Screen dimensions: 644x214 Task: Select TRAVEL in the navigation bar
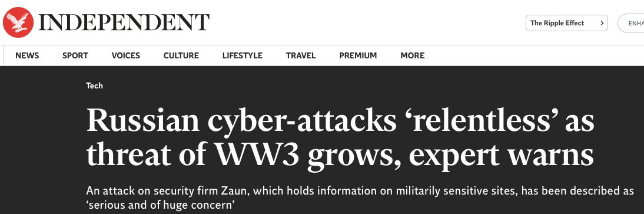(x=301, y=55)
